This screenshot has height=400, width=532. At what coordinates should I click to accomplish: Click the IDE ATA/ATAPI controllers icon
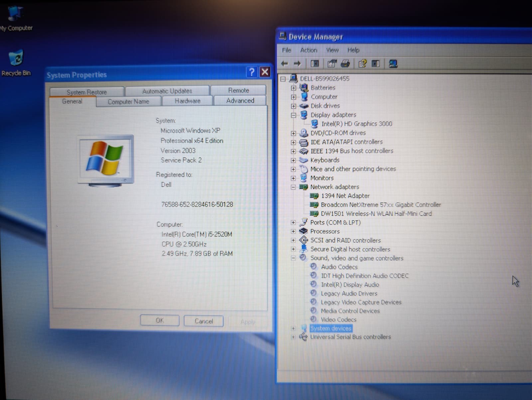tap(304, 142)
